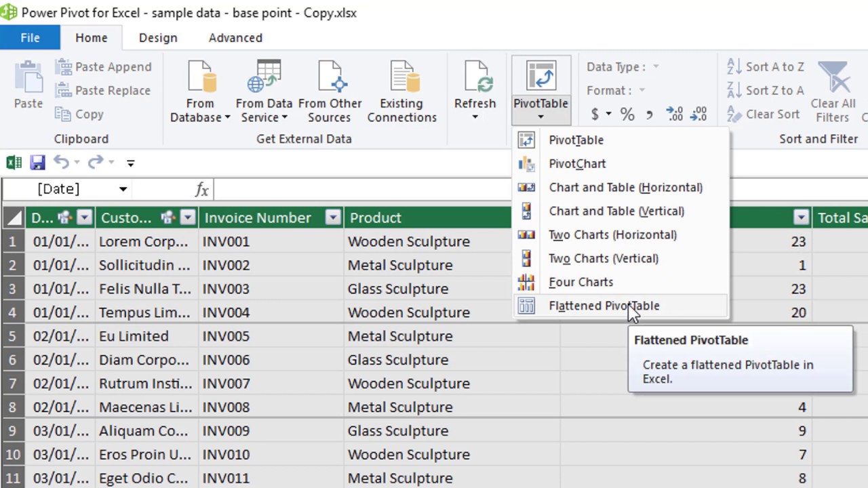Click the PivotTable ribbon icon

(x=540, y=77)
